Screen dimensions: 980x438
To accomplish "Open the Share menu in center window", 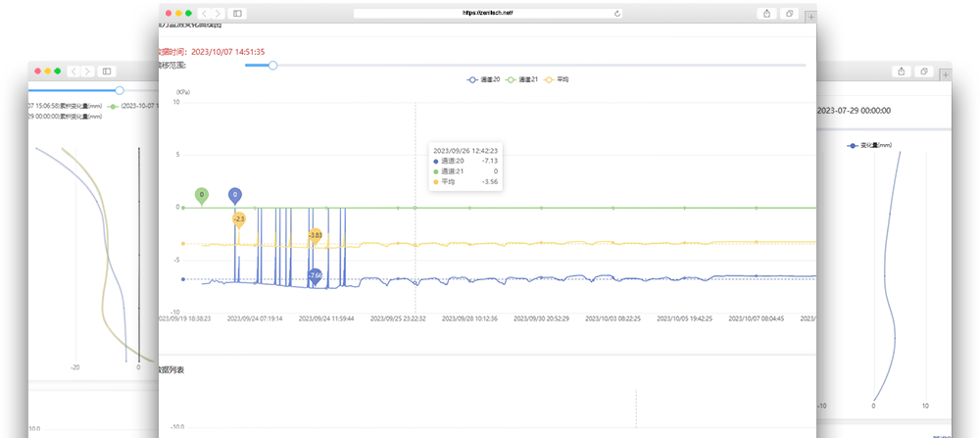I will [x=766, y=13].
